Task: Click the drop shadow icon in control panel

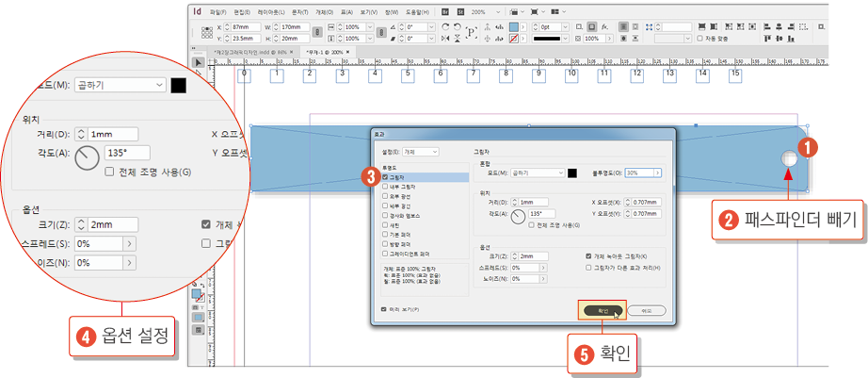Action: [592, 26]
